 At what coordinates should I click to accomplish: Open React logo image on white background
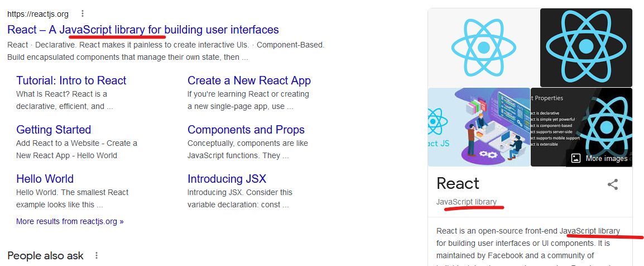tap(483, 47)
